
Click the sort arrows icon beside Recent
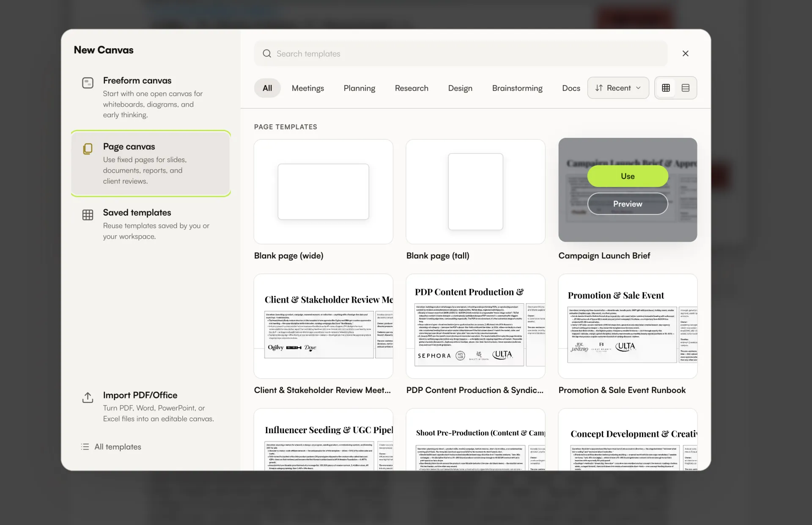[x=599, y=88]
